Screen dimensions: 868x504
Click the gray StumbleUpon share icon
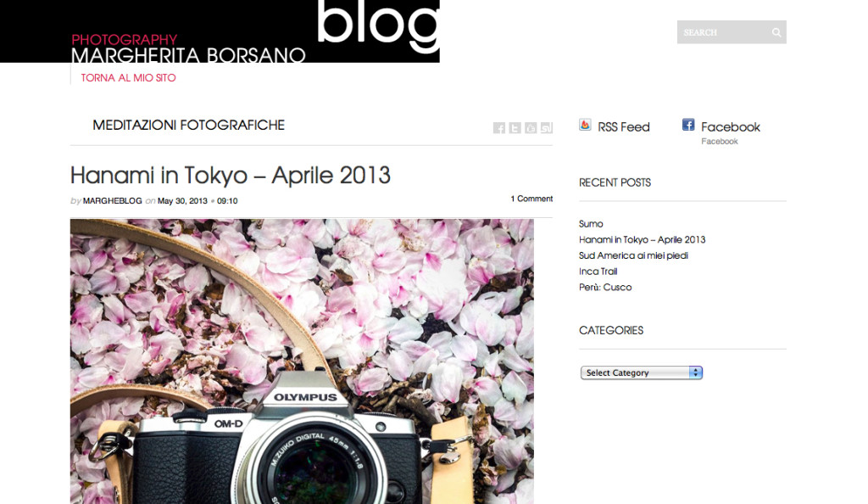[547, 128]
